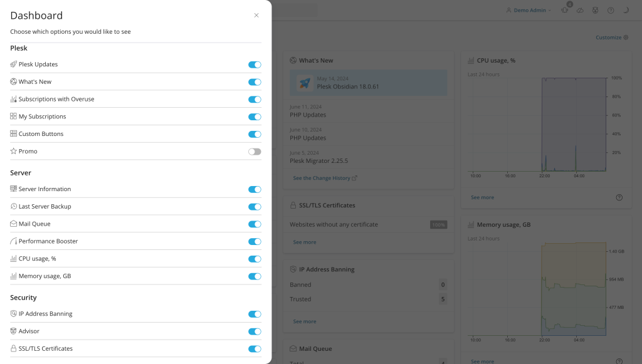Click the My Subscriptions grid icon
Screen dimensions: 642x364
pyautogui.click(x=14, y=116)
